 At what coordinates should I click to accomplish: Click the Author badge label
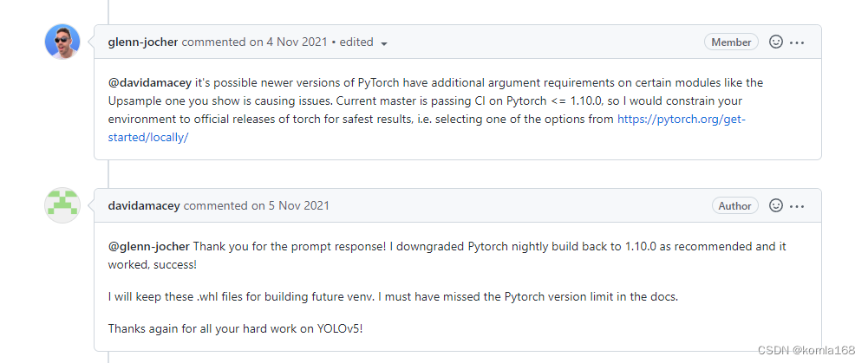pos(734,205)
